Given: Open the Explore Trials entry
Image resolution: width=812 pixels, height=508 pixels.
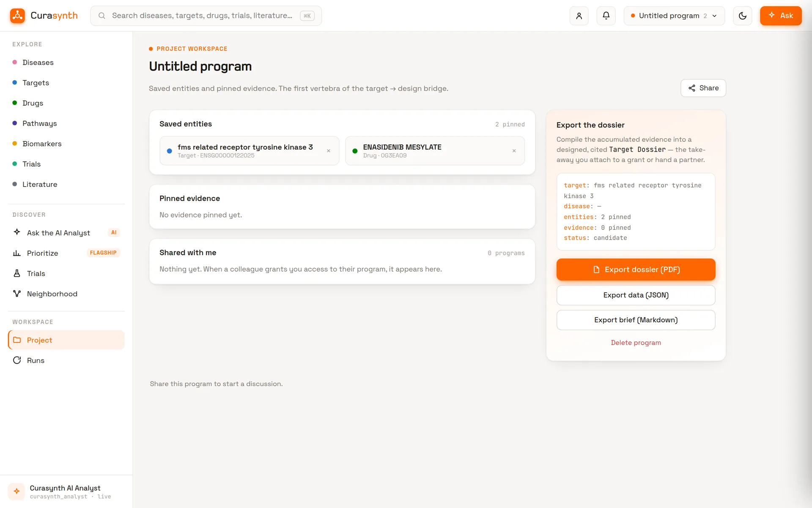Looking at the screenshot, I should [66, 164].
